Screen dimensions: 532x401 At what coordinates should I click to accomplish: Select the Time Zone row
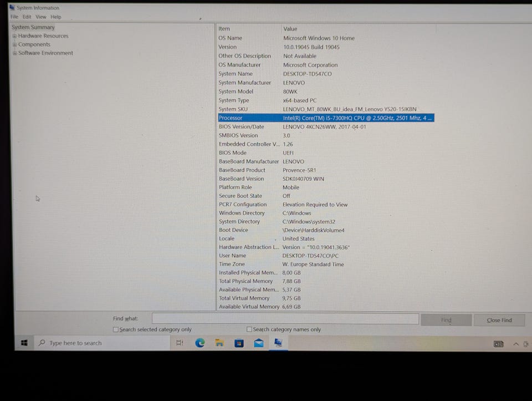click(326, 264)
